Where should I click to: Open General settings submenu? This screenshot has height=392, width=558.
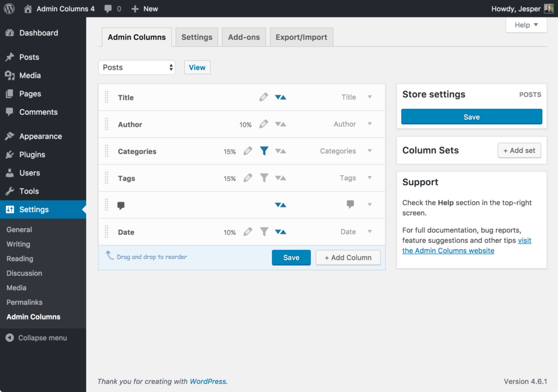19,229
